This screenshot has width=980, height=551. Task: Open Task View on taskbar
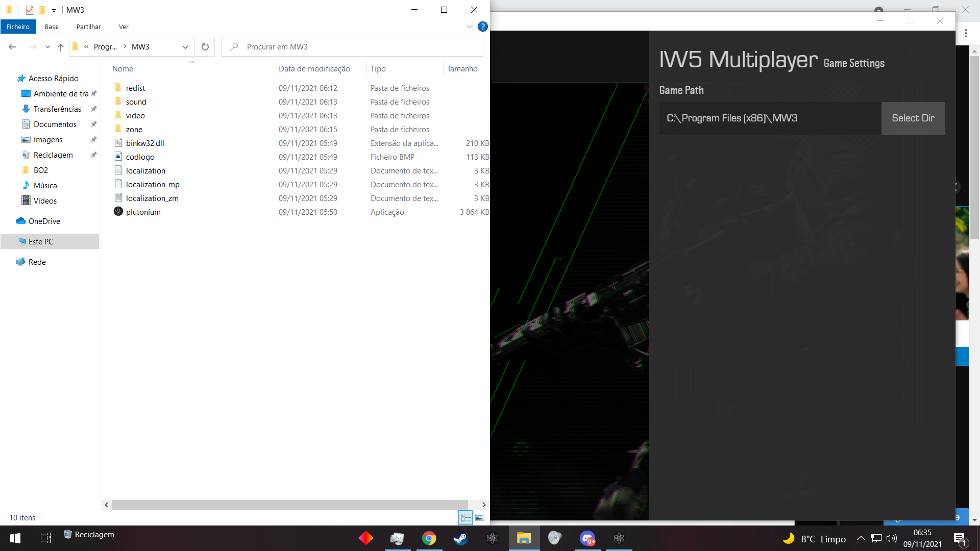pyautogui.click(x=45, y=538)
